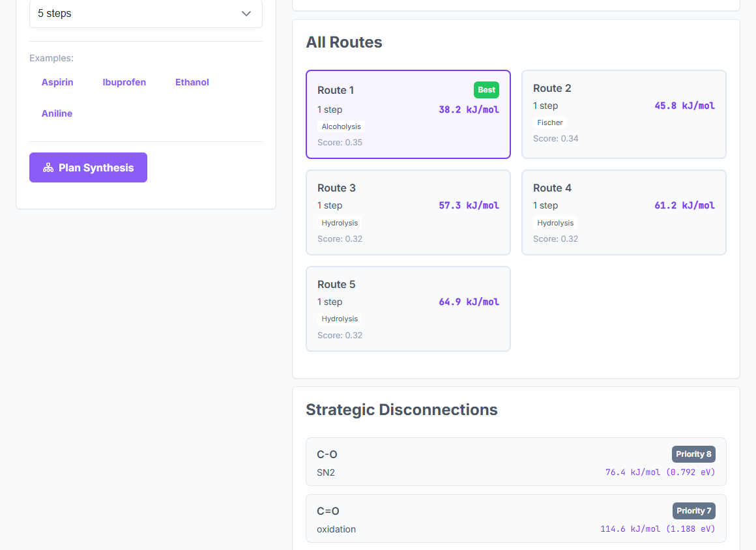Click the Priority 7 badge
756x550 pixels.
694,510
